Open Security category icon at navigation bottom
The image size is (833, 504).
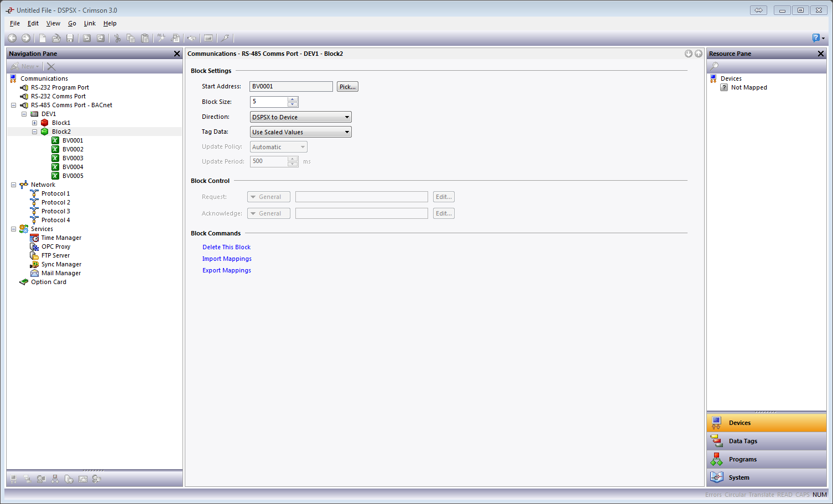pos(97,479)
